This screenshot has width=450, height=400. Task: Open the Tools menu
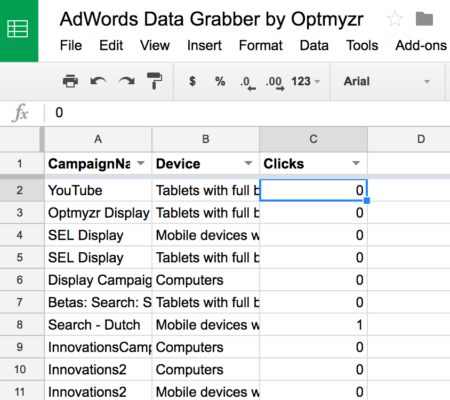click(x=362, y=45)
